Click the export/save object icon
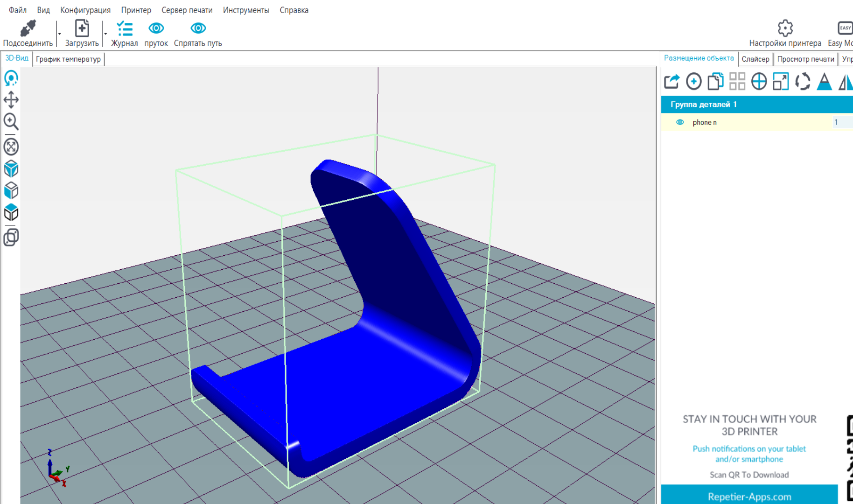 coord(671,82)
